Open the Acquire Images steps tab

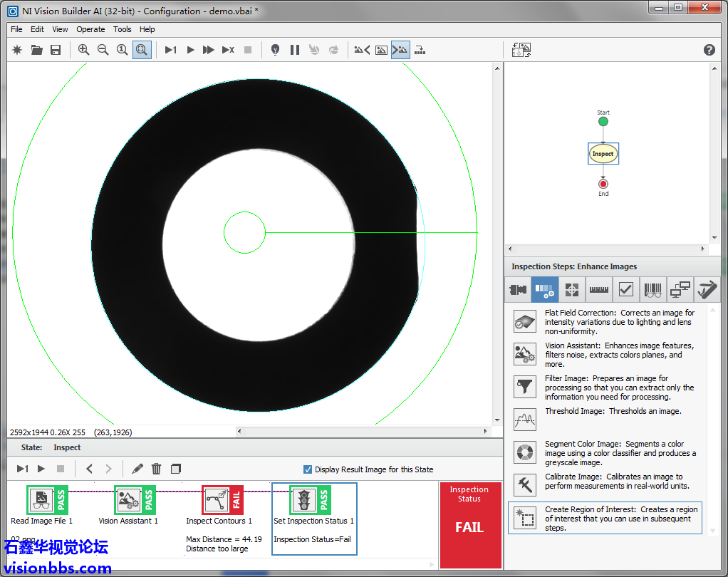point(517,290)
